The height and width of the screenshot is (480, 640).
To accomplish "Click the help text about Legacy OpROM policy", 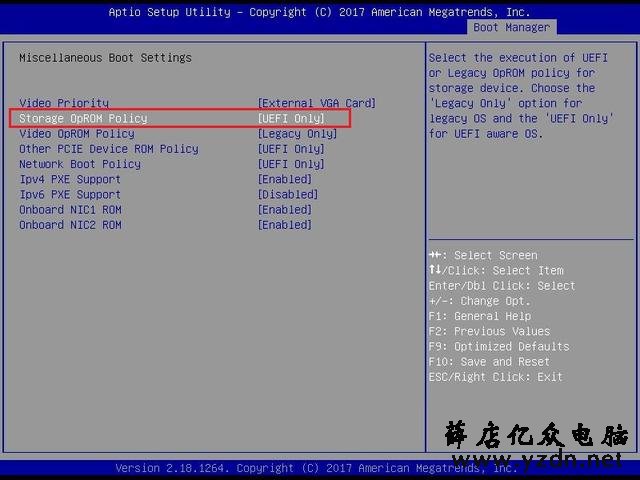I will pos(521,96).
